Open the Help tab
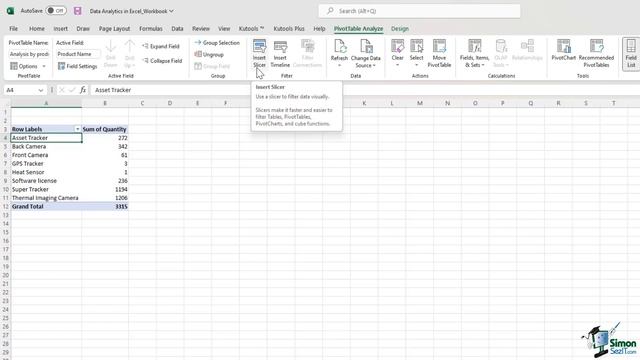 (x=319, y=29)
